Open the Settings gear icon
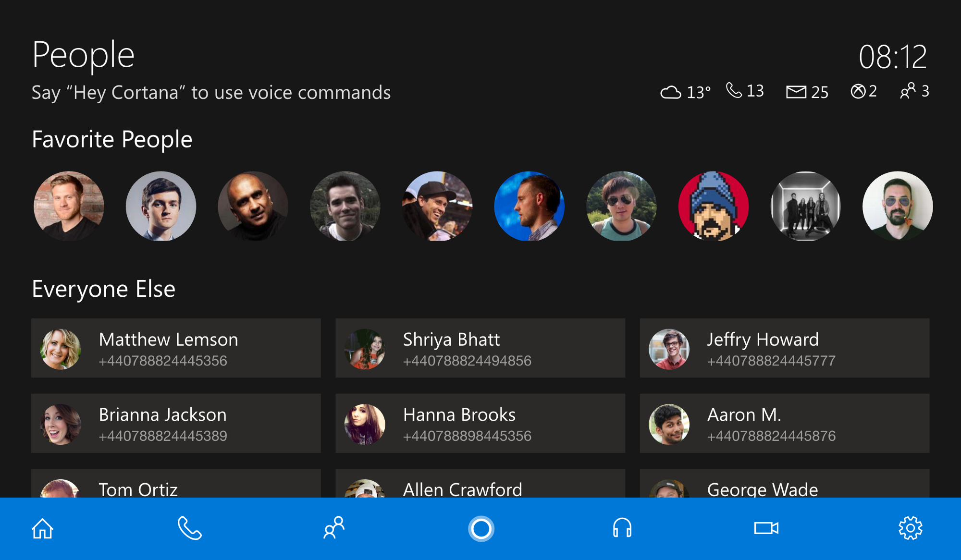 click(x=910, y=528)
